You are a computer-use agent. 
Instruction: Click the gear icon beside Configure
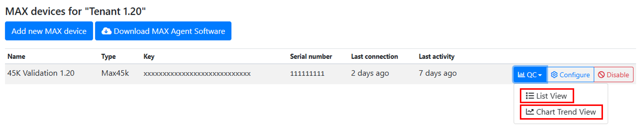(554, 75)
